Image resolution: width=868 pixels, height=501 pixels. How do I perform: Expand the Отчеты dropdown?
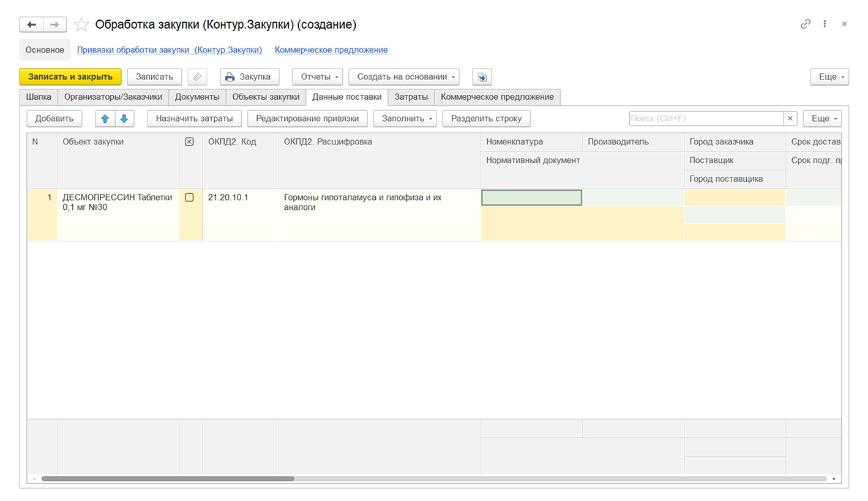click(318, 77)
